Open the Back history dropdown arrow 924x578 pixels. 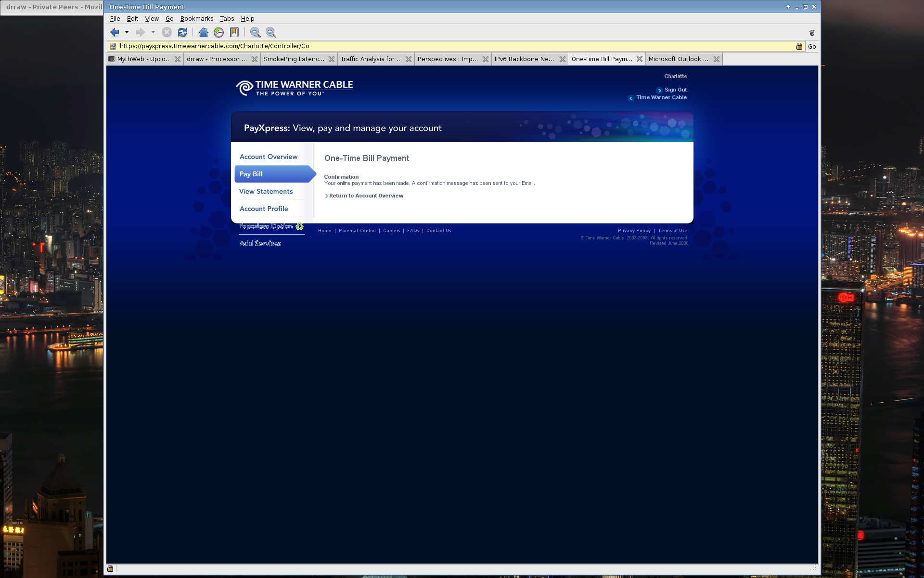[127, 32]
